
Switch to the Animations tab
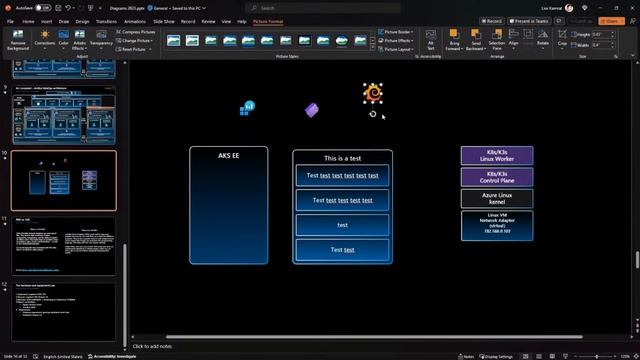point(135,21)
